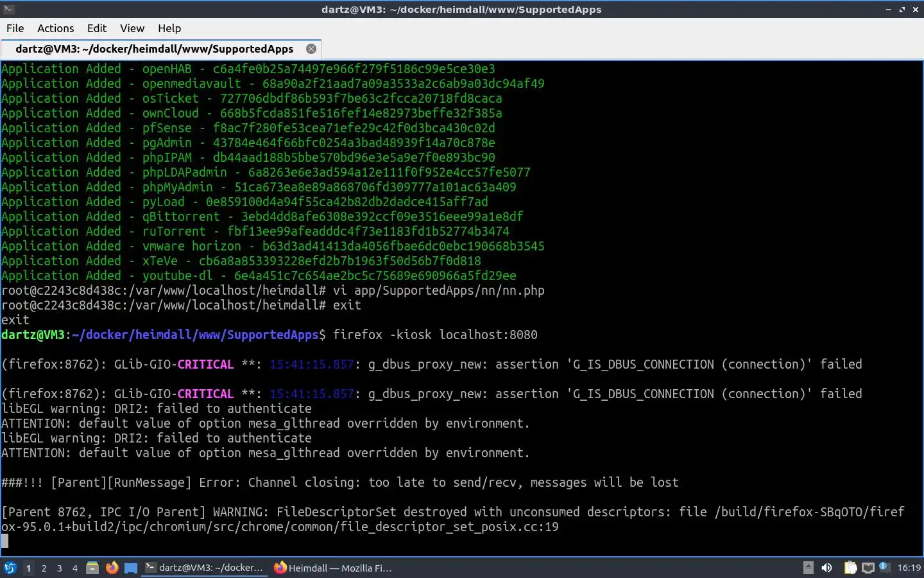The width and height of the screenshot is (924, 578).
Task: Click the 16:19 clock
Action: (909, 568)
